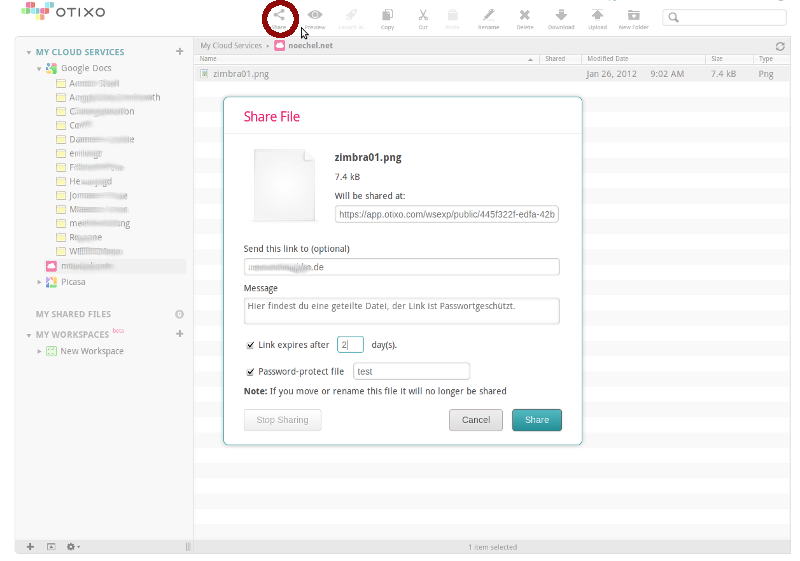This screenshot has height=561, width=800.
Task: Open the settings gear dropdown at bottom
Action: (73, 547)
